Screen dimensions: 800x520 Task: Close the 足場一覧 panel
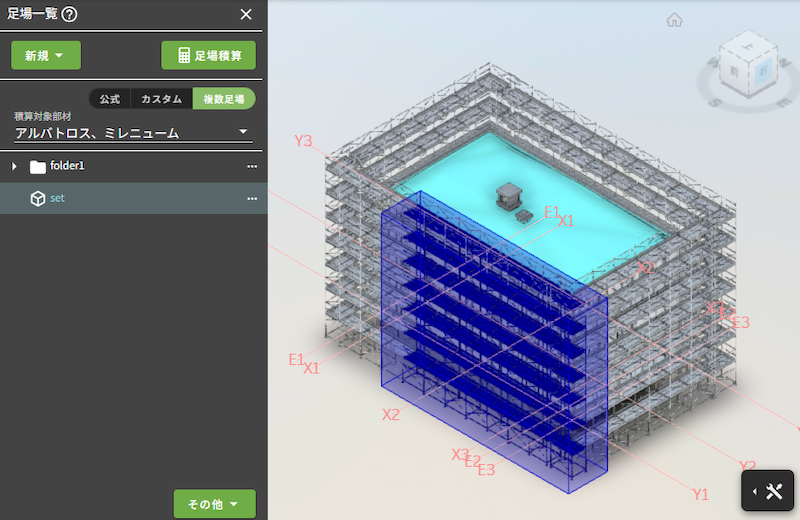[246, 14]
